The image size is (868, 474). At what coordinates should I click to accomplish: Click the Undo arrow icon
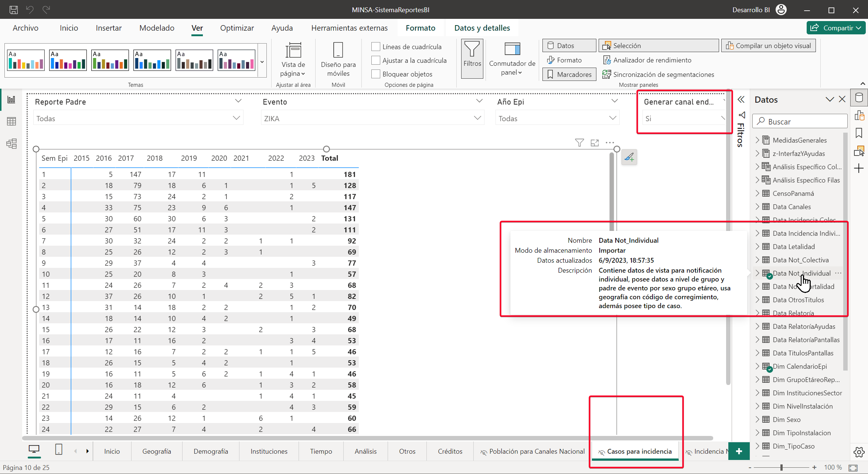click(x=30, y=10)
